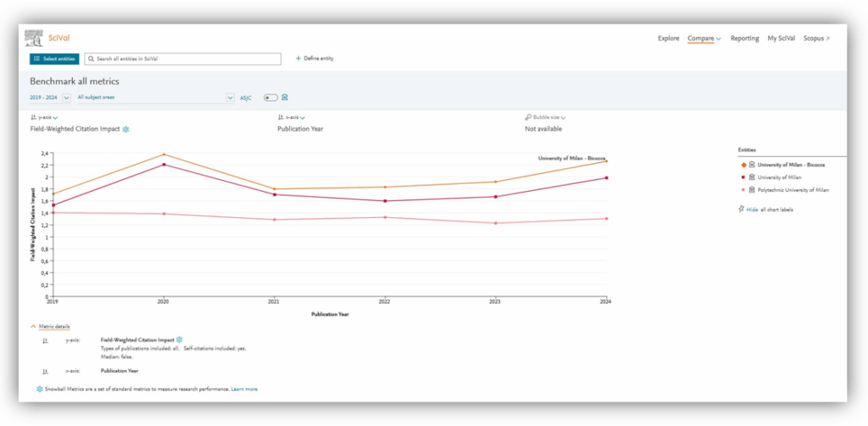
Task: Expand the Compare menu chevron
Action: coord(719,39)
